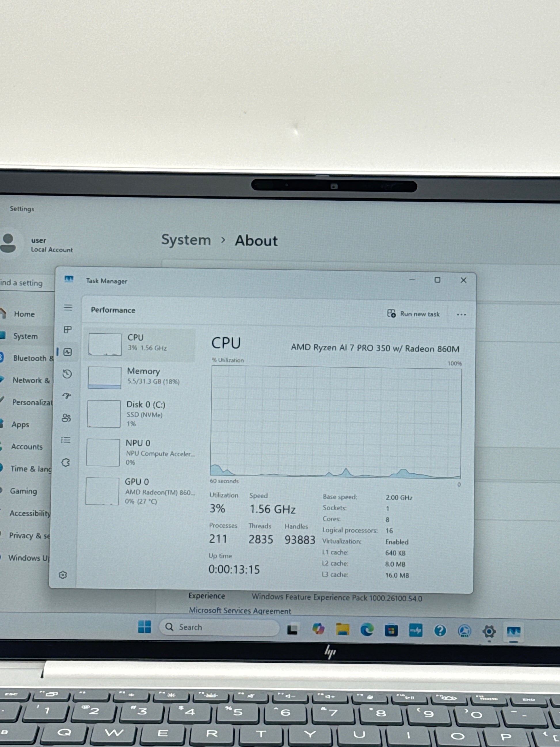560x747 pixels.
Task: Click Microsoft Services Agreement link
Action: [240, 611]
